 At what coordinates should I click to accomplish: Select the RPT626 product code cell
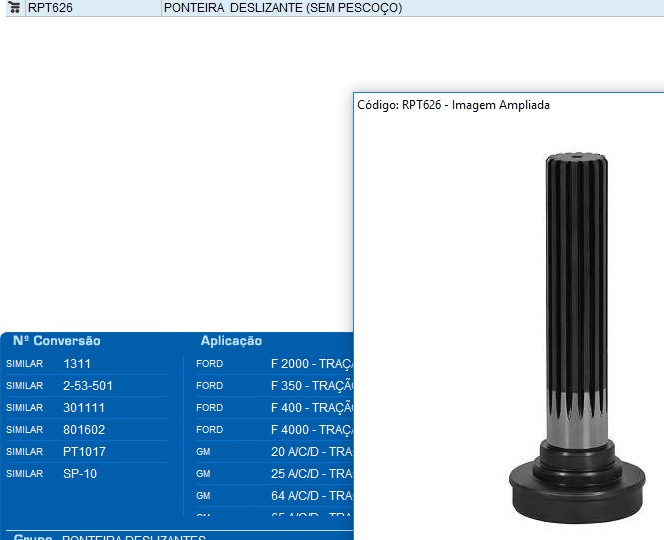coord(50,8)
